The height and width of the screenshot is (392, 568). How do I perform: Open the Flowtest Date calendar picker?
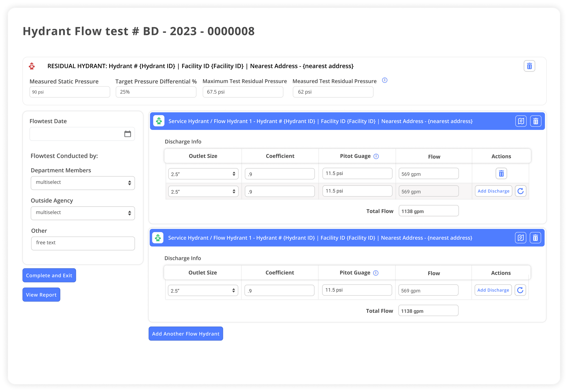(128, 134)
